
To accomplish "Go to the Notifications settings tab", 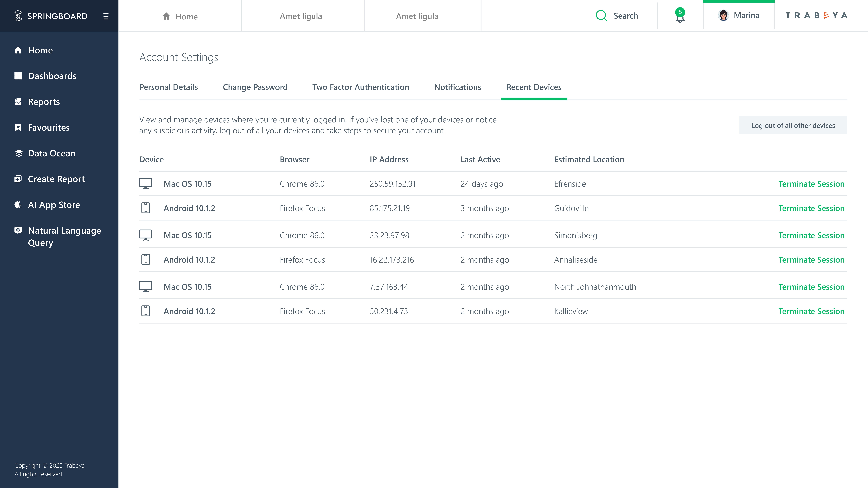I will coord(458,87).
